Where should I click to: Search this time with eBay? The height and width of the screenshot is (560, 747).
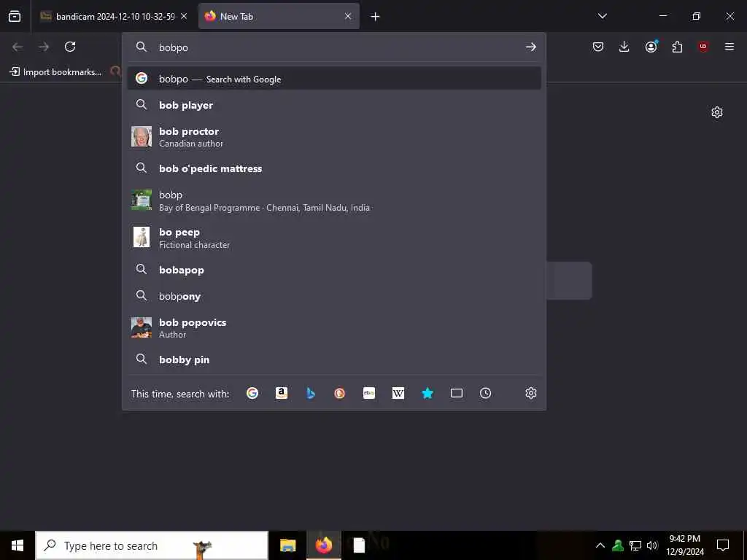[369, 393]
